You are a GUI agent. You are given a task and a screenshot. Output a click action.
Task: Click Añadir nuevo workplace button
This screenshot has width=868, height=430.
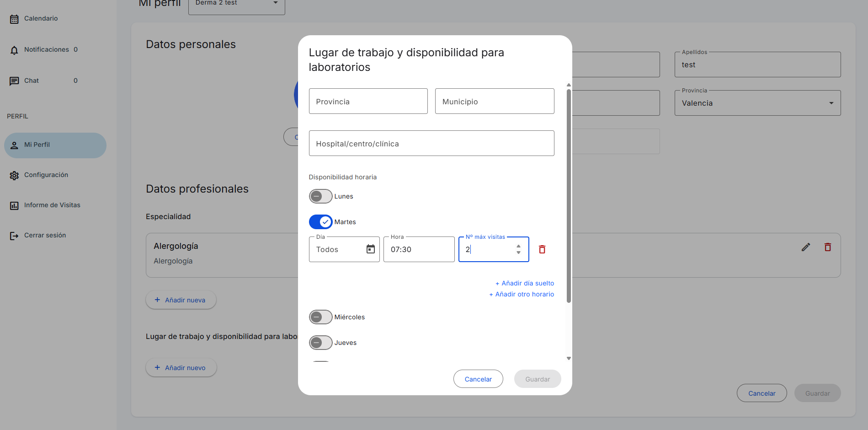pos(181,367)
